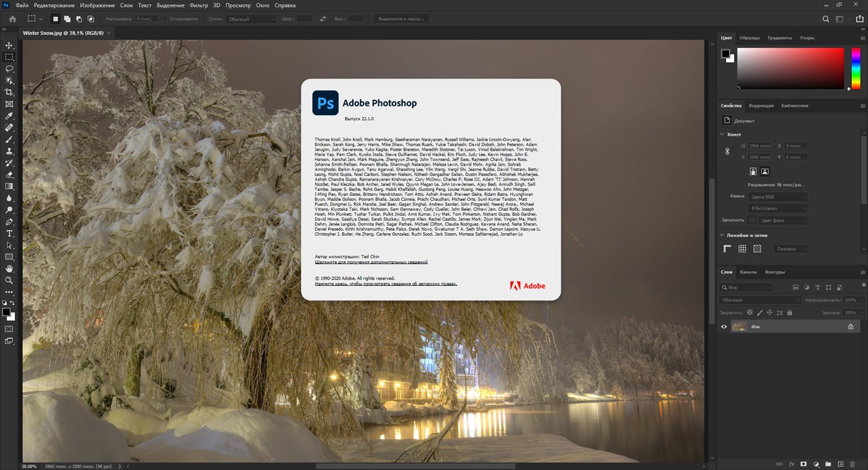Click the rainbow hue slider strip

click(x=856, y=68)
